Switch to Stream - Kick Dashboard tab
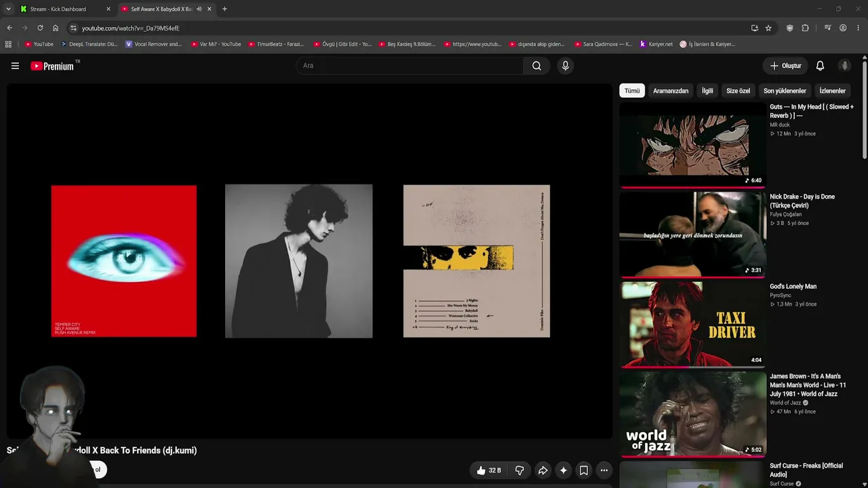Viewport: 868px width, 488px height. pyautogui.click(x=65, y=9)
